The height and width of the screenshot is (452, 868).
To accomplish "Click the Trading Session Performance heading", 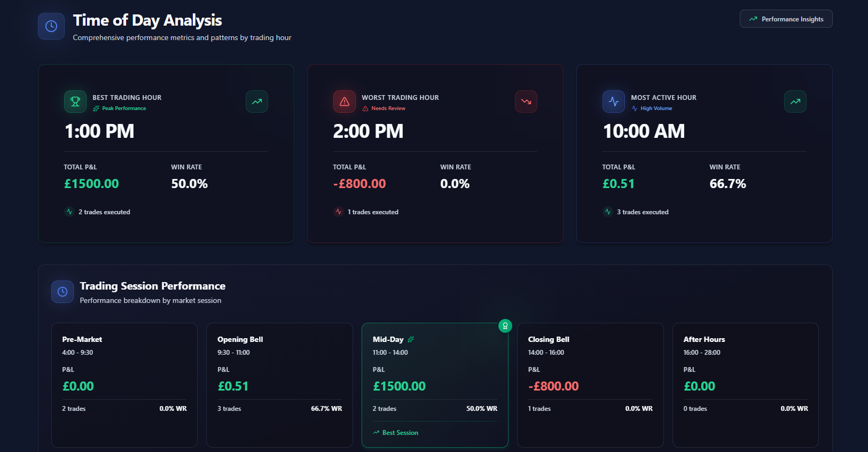I will tap(153, 286).
